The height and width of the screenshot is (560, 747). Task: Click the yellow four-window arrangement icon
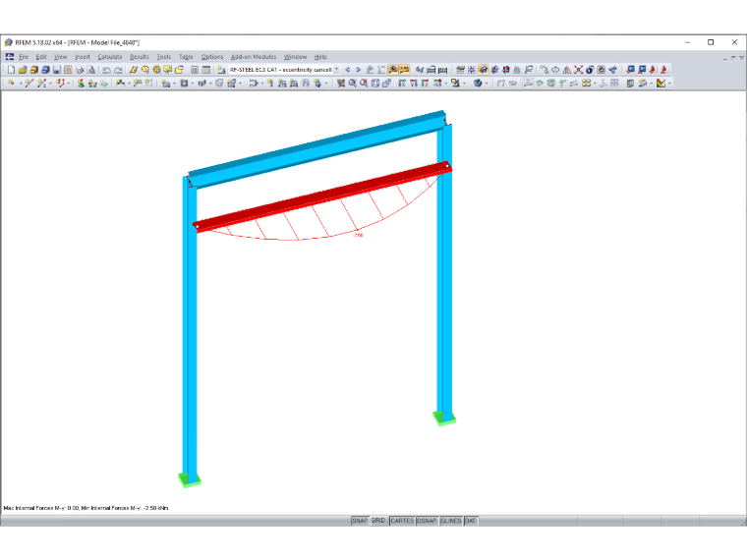pyautogui.click(x=586, y=83)
